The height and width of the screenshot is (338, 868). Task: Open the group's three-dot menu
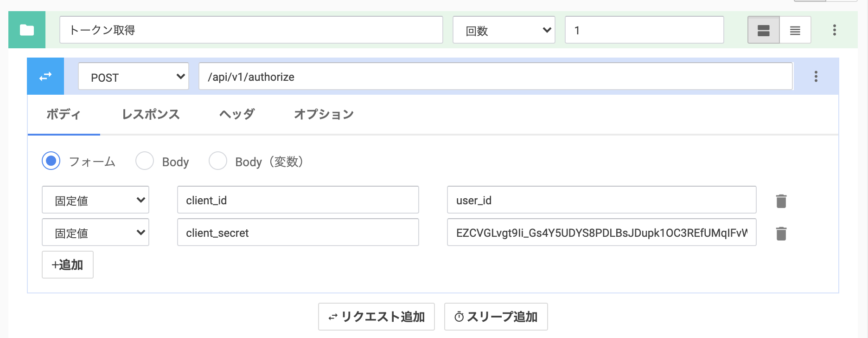(x=835, y=30)
